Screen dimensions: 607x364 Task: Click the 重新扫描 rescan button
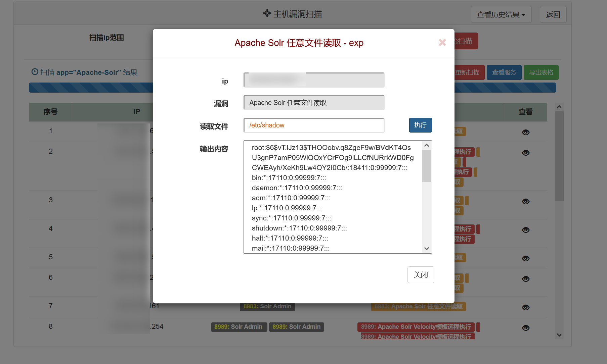point(469,72)
